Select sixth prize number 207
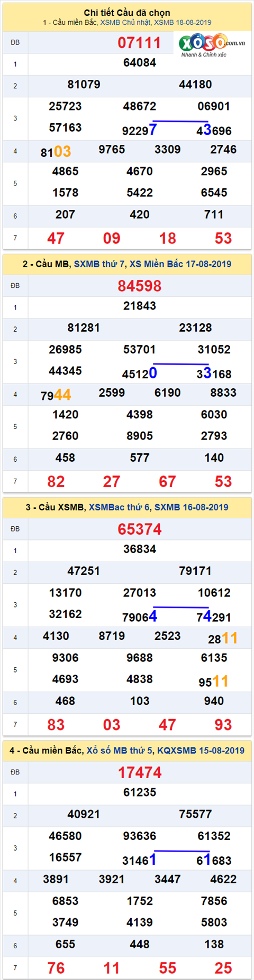 click(x=65, y=214)
